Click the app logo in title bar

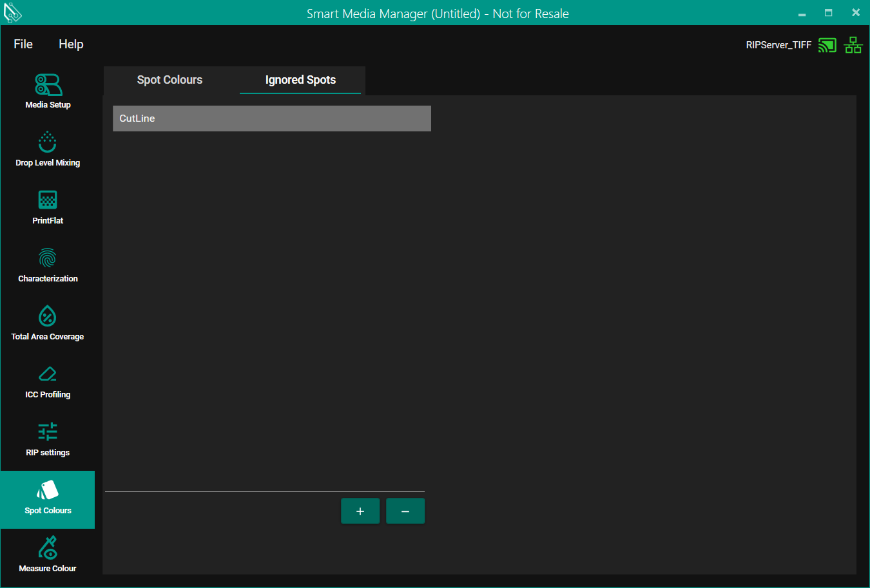[x=13, y=13]
